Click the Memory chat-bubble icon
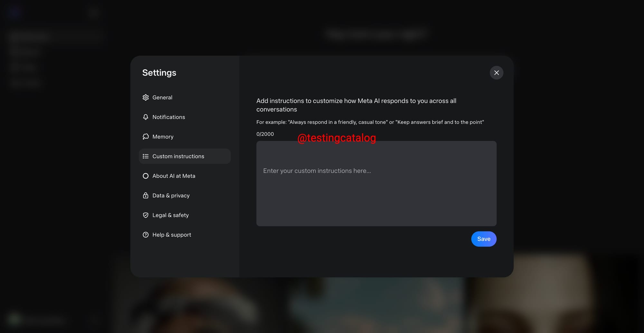644x333 pixels. tap(146, 137)
